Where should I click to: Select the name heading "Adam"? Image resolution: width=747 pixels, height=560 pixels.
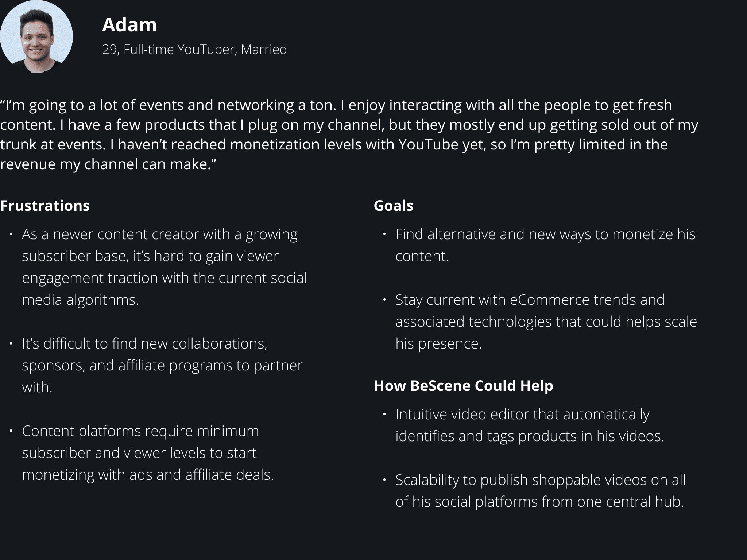coord(129,25)
